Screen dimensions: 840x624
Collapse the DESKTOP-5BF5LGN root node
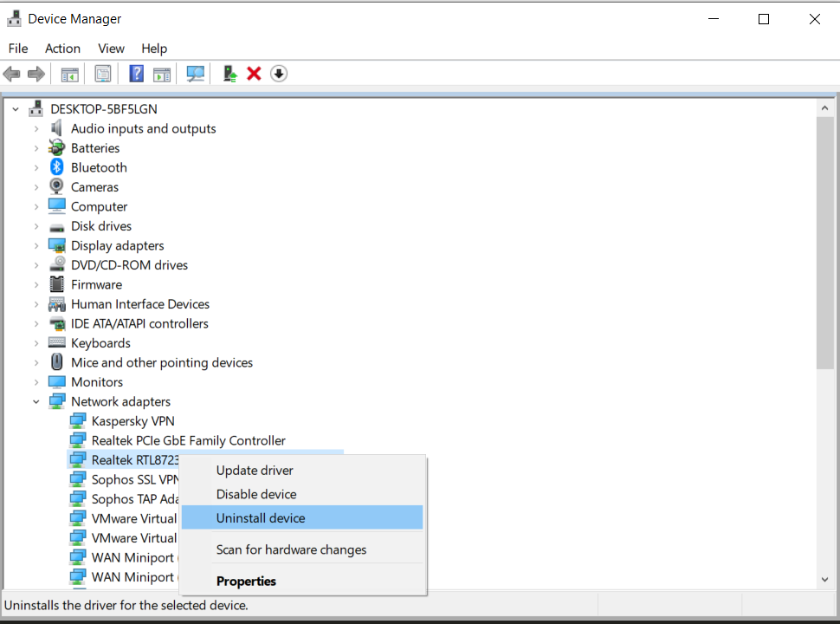pyautogui.click(x=16, y=109)
